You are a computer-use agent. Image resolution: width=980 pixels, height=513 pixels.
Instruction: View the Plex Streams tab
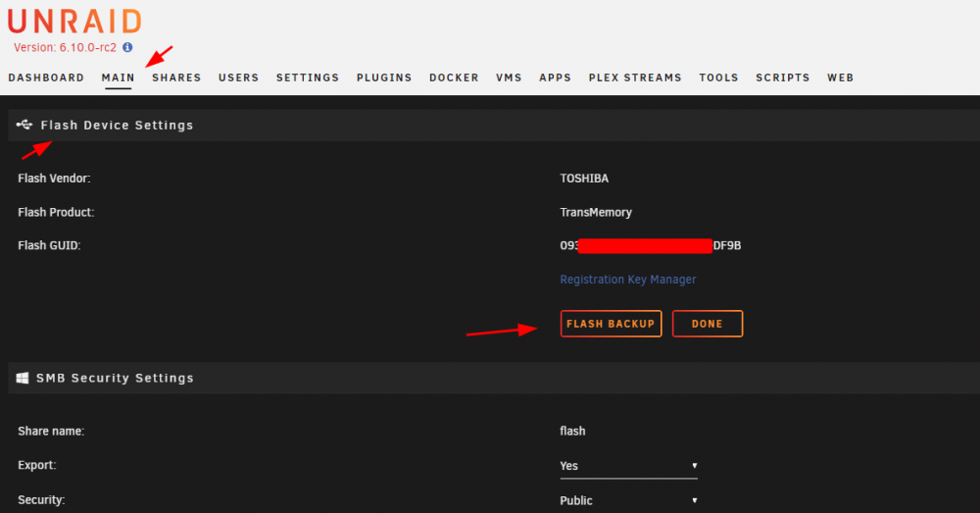pos(635,77)
